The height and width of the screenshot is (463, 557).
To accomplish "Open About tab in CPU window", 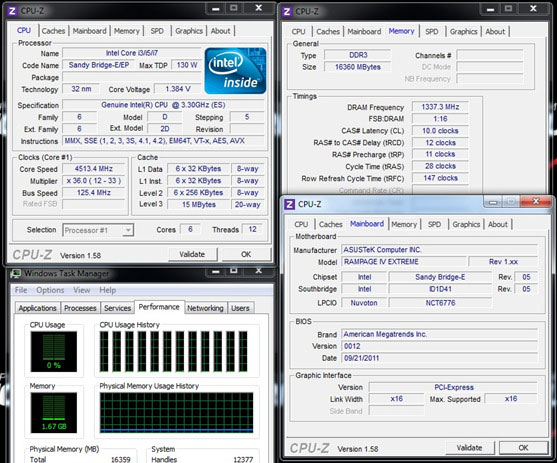I will (x=221, y=31).
